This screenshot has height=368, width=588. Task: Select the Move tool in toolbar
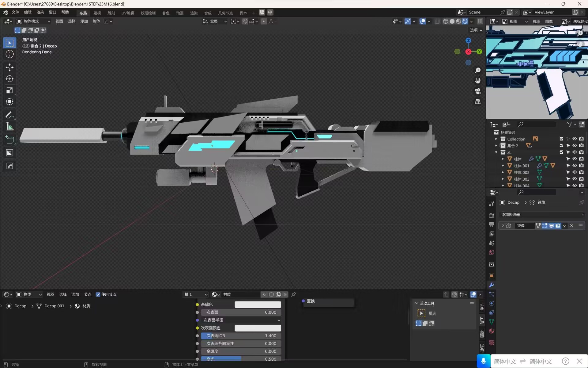(x=9, y=67)
